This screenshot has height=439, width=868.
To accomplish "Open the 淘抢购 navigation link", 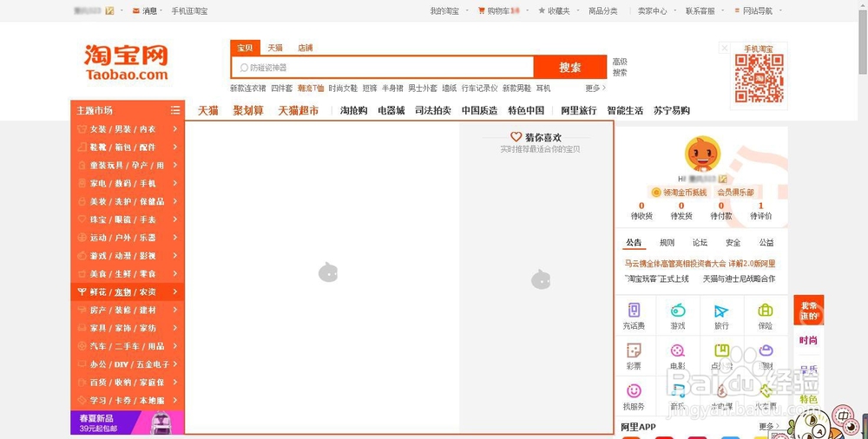I will tap(354, 110).
